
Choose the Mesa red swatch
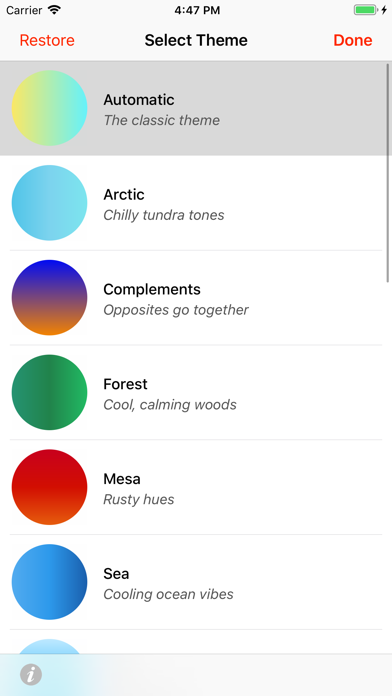(x=49, y=487)
